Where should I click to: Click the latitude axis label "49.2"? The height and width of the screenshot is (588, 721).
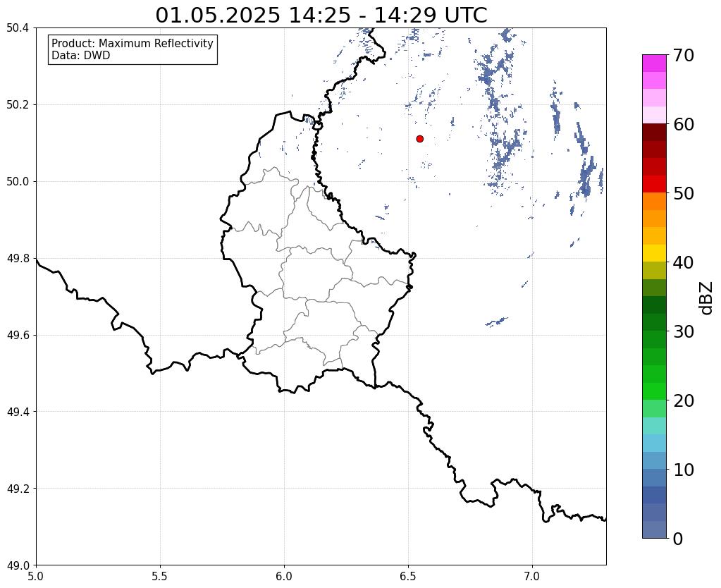pyautogui.click(x=18, y=489)
